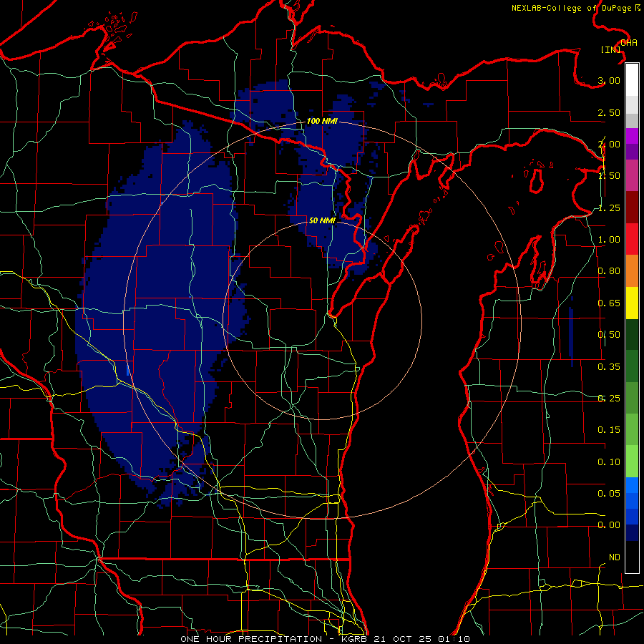Click the 'ND' legend label

tap(615, 557)
